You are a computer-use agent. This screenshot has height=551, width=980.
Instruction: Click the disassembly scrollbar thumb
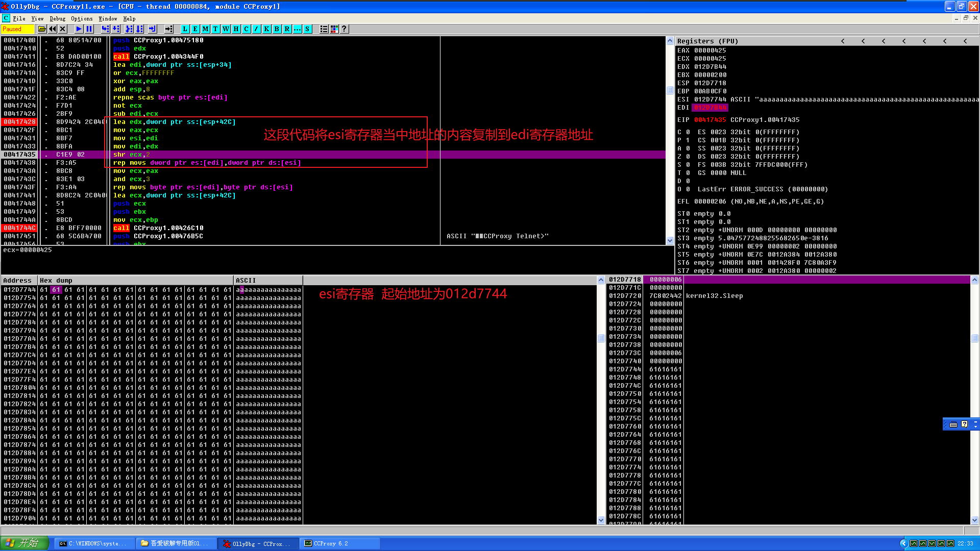pos(670,90)
